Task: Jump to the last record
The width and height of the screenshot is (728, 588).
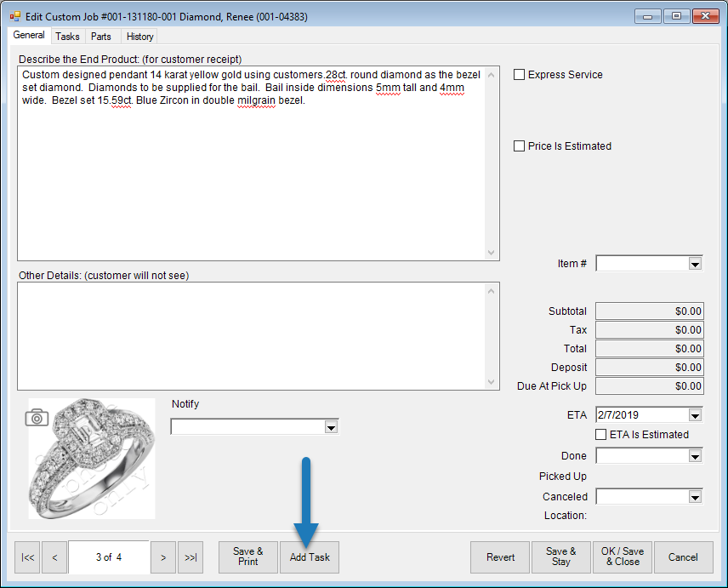Action: click(191, 557)
